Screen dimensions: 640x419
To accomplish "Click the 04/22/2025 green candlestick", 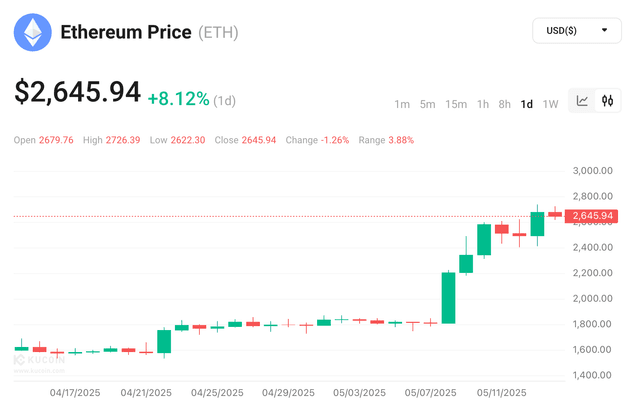I will click(164, 341).
